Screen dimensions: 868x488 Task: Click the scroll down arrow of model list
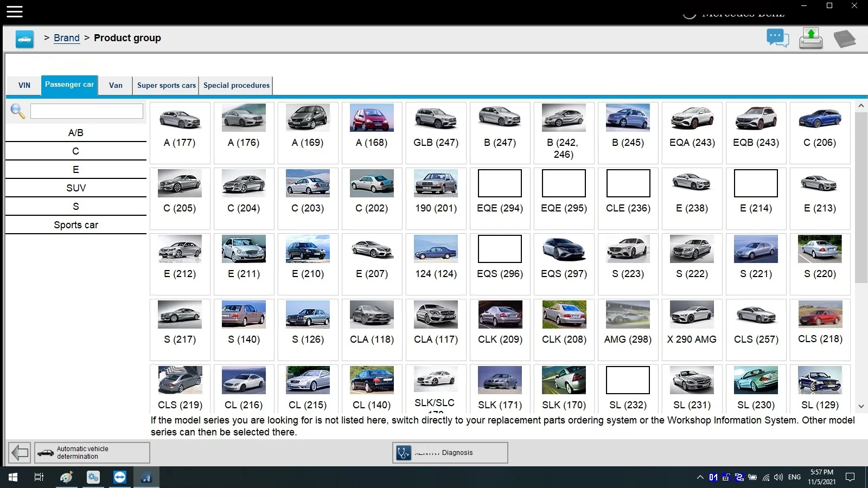[x=860, y=406]
